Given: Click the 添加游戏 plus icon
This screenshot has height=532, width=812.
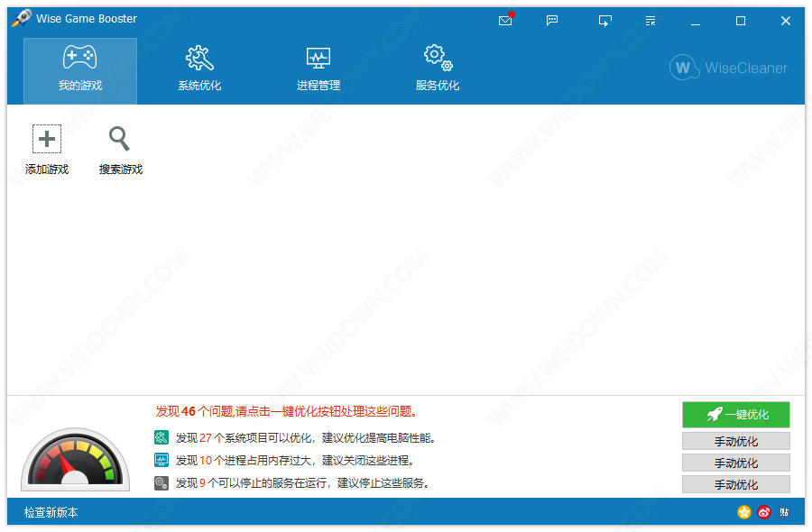Looking at the screenshot, I should [47, 139].
